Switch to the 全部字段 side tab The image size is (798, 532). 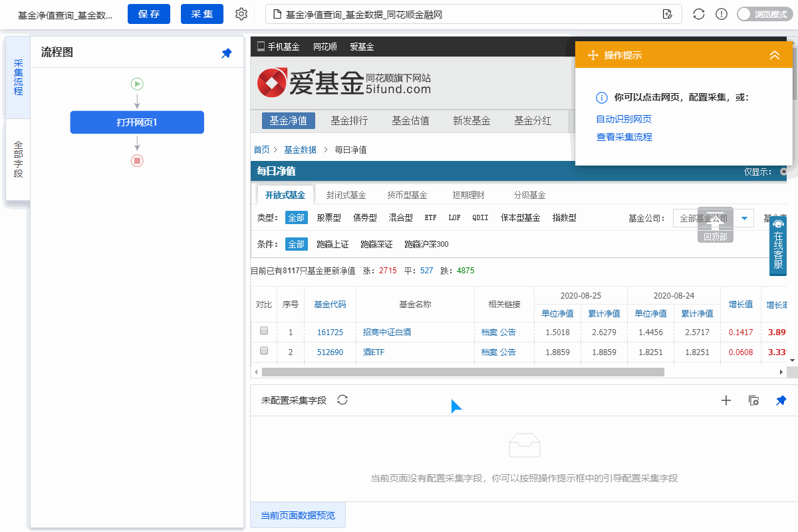[18, 160]
